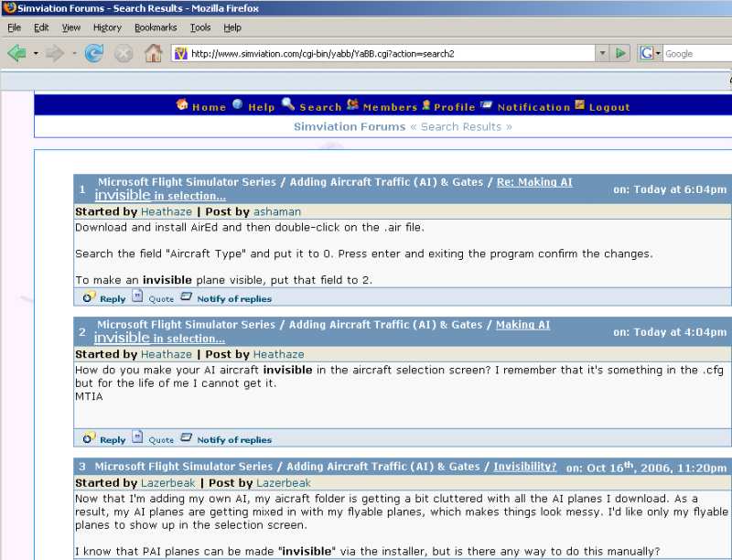Reload the page with the blue Refresh icon
The image size is (732, 560).
[x=94, y=53]
